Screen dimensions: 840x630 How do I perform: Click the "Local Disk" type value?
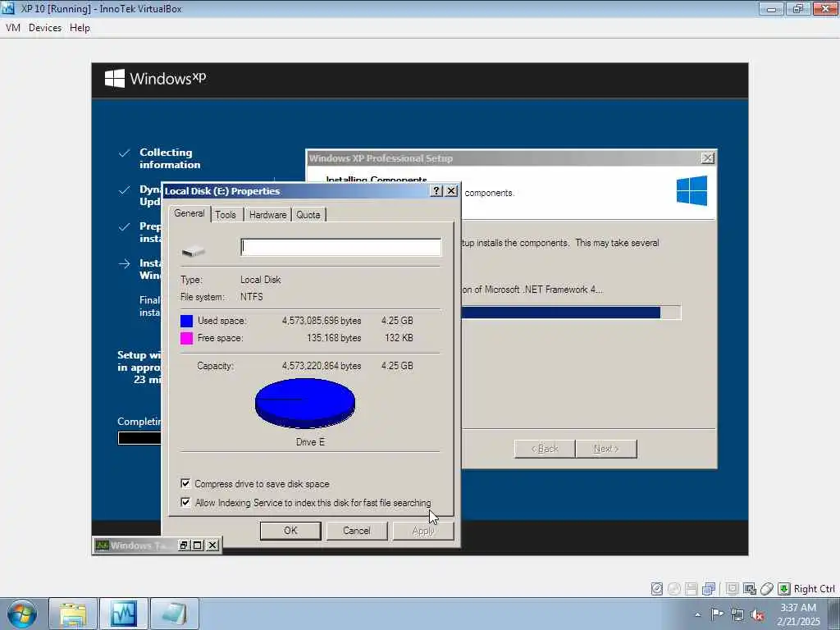pyautogui.click(x=260, y=280)
